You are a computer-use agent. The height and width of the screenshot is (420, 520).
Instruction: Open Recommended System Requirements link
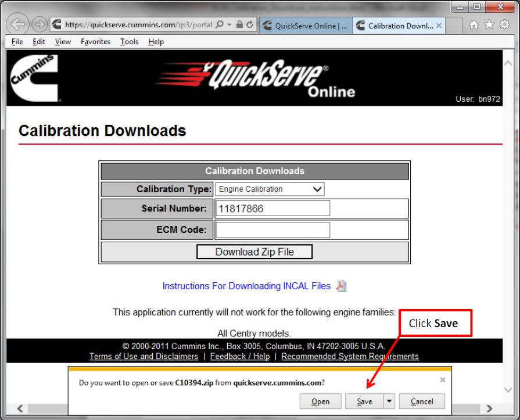350,356
